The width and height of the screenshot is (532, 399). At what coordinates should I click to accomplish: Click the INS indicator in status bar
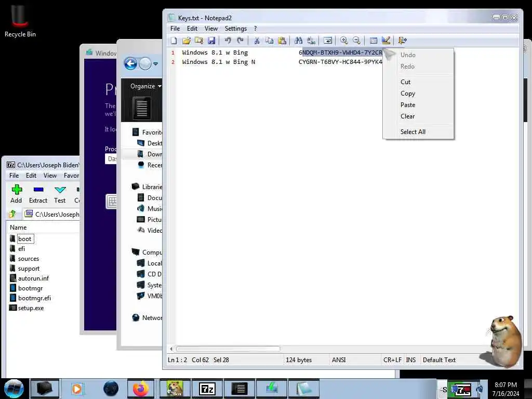[411, 360]
